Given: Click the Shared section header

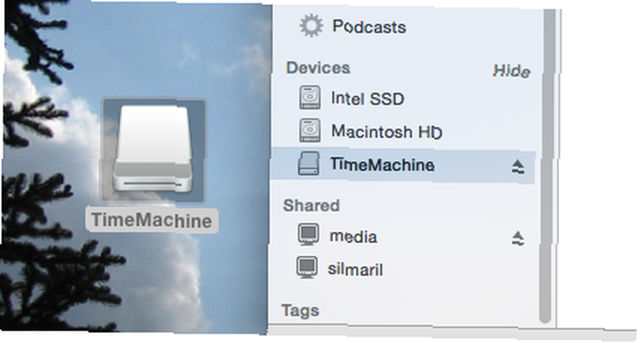Looking at the screenshot, I should (311, 205).
